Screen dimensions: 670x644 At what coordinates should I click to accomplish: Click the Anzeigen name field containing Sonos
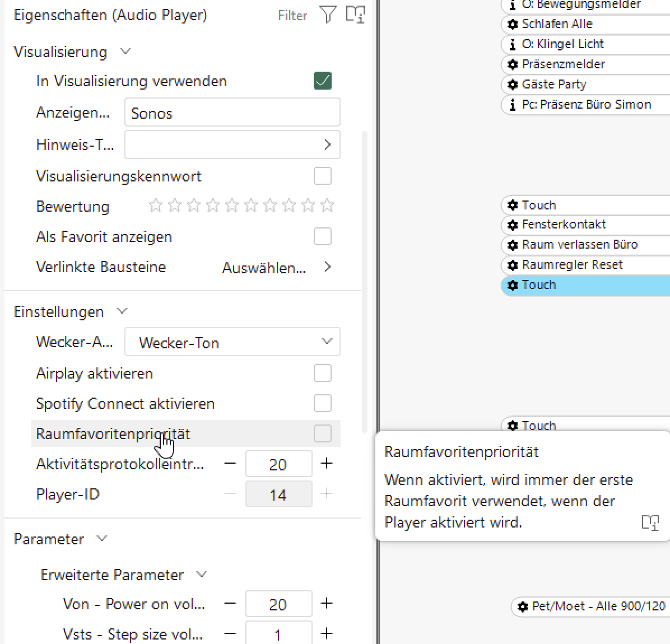(232, 113)
